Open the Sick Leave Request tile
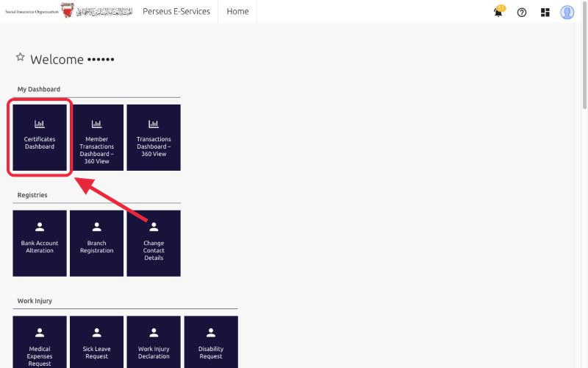The width and height of the screenshot is (588, 368). click(97, 342)
